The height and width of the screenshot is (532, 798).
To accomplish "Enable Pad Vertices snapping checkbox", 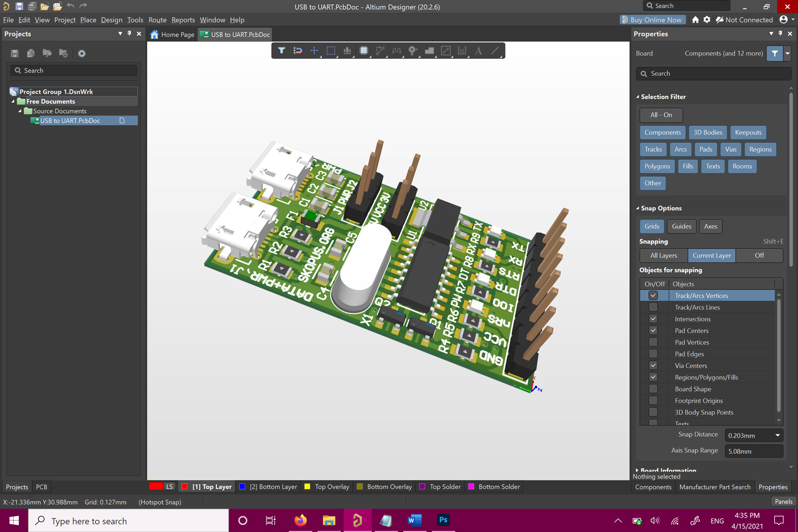I will pyautogui.click(x=653, y=342).
